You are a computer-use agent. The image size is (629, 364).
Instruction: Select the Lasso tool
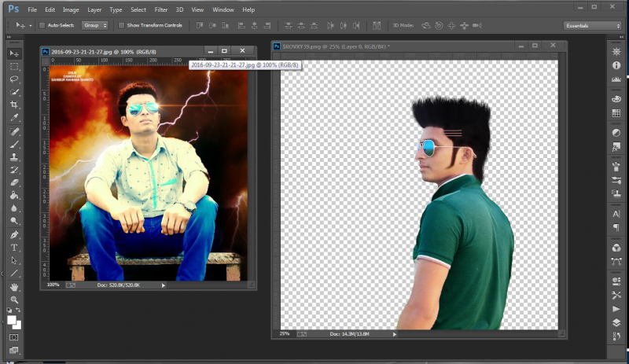click(x=14, y=79)
